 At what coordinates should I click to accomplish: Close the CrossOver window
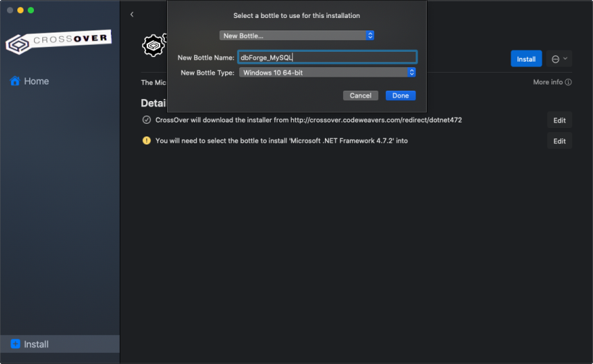pyautogui.click(x=10, y=10)
